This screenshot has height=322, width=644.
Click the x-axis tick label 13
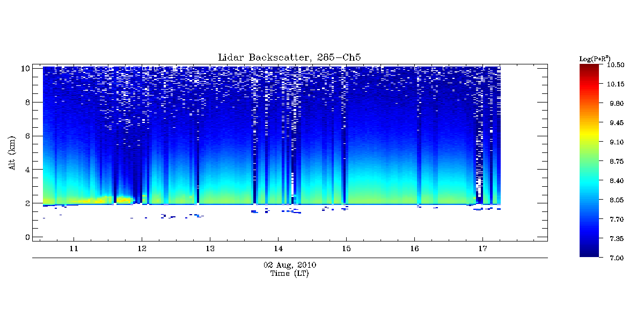pyautogui.click(x=210, y=248)
